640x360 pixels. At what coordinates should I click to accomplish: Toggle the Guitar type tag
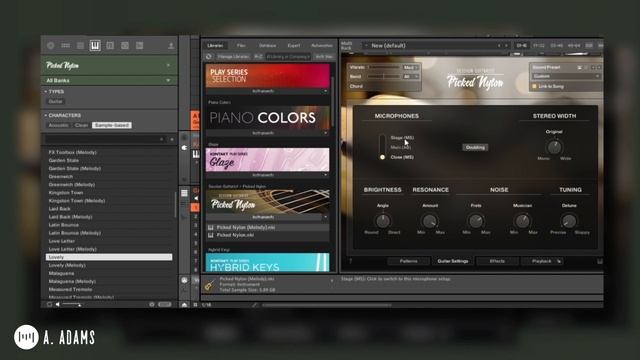(56, 101)
